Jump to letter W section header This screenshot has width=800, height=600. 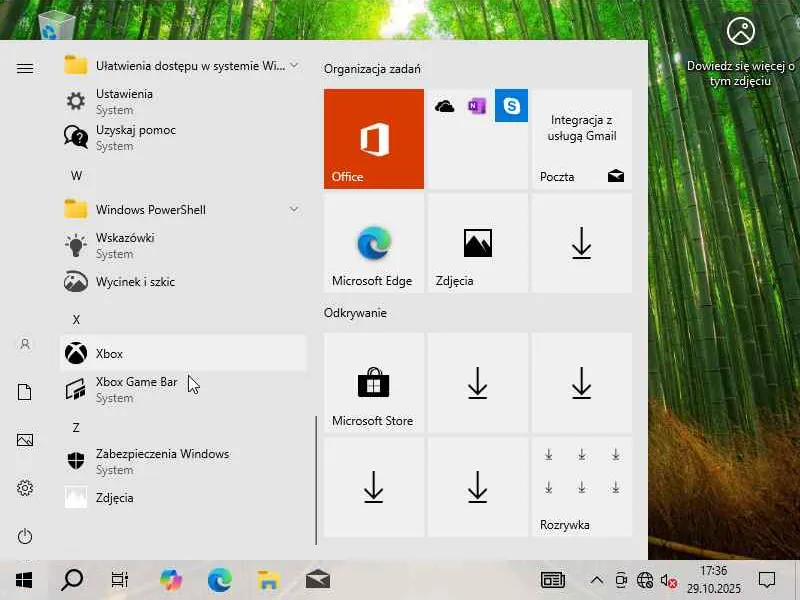click(77, 176)
